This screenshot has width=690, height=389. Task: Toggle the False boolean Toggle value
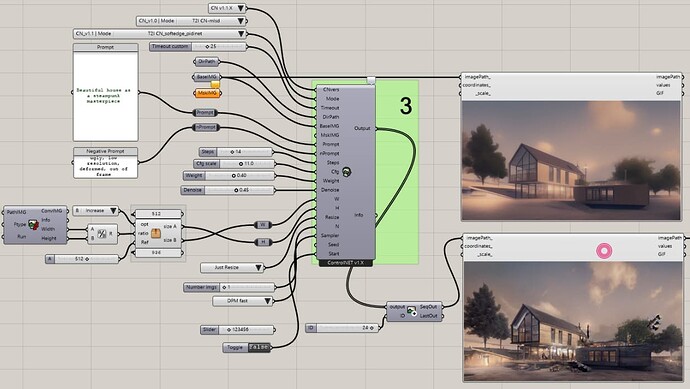coord(259,347)
